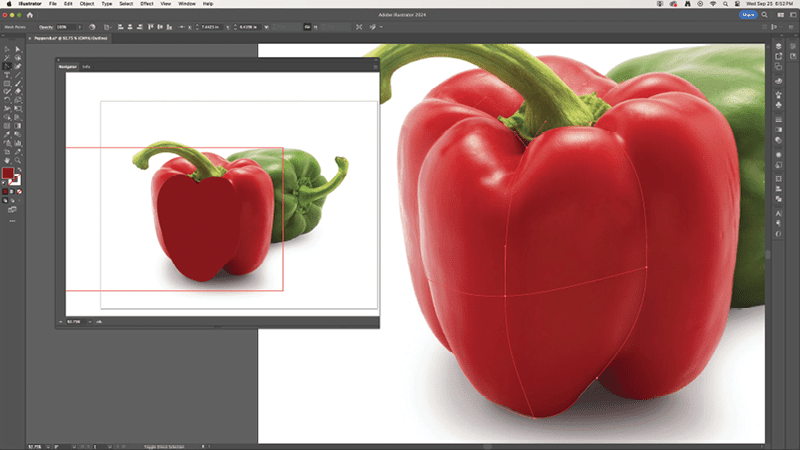Enable Draw Behind mode
The image size is (800, 450).
[12, 201]
